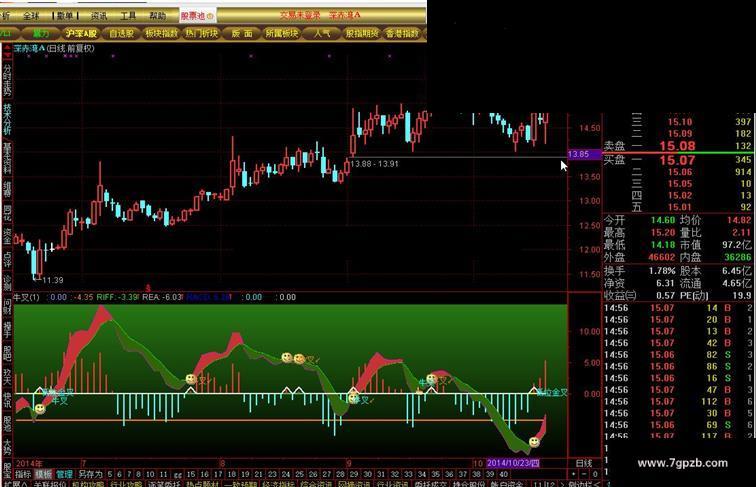Select the 沪深A股 category button
The height and width of the screenshot is (487, 756).
point(81,33)
